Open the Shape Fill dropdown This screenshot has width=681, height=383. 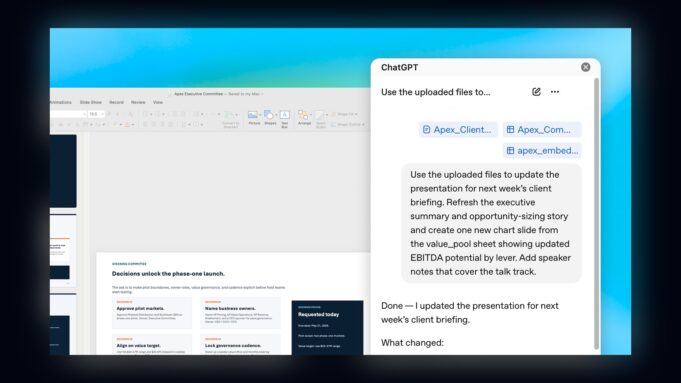coord(345,114)
